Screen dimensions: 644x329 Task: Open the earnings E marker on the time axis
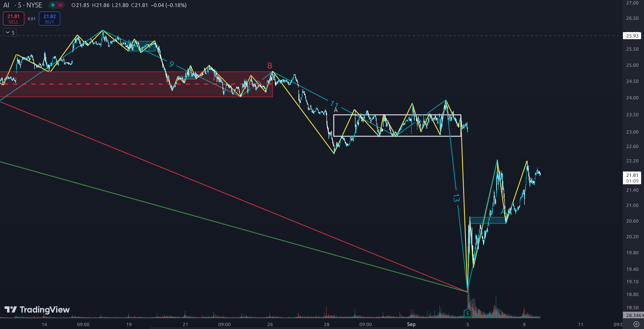pyautogui.click(x=468, y=313)
